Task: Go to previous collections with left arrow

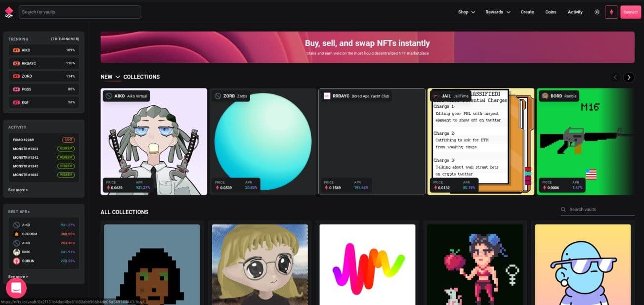Action: pos(615,77)
